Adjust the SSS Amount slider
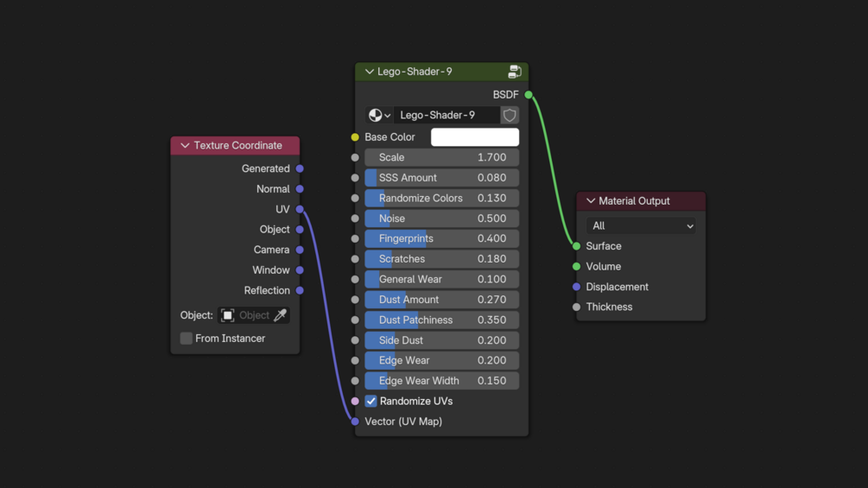868x488 pixels. click(x=441, y=178)
